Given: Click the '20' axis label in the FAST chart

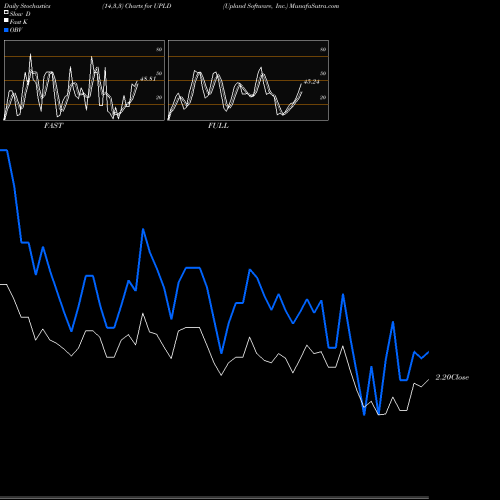Looking at the screenshot, I should [x=159, y=97].
